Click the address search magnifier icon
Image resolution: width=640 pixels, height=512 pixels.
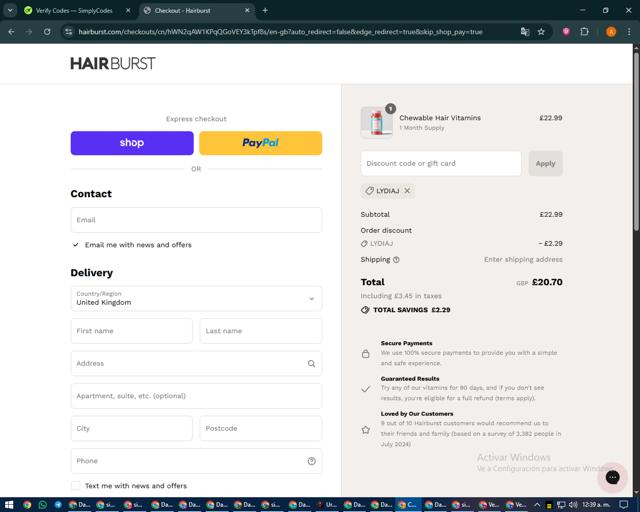311,363
